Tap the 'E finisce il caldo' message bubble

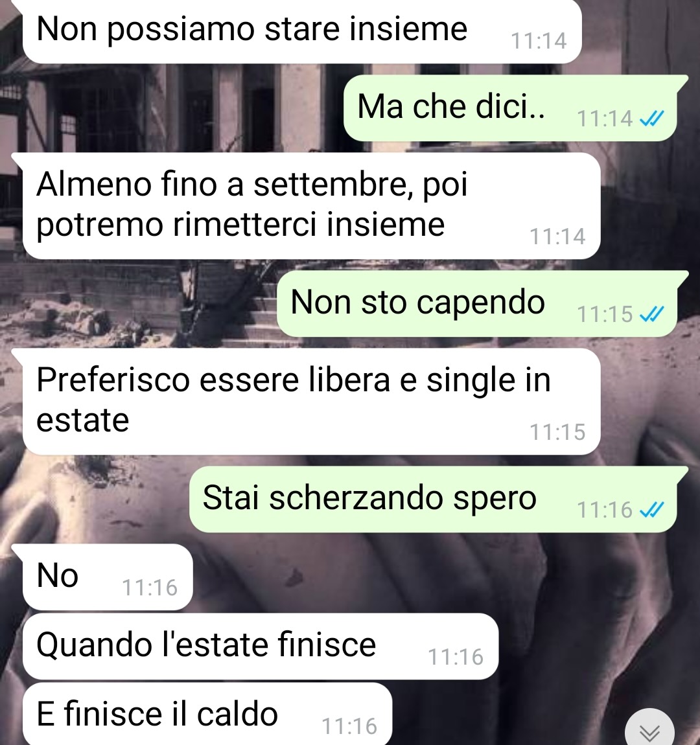[207, 714]
